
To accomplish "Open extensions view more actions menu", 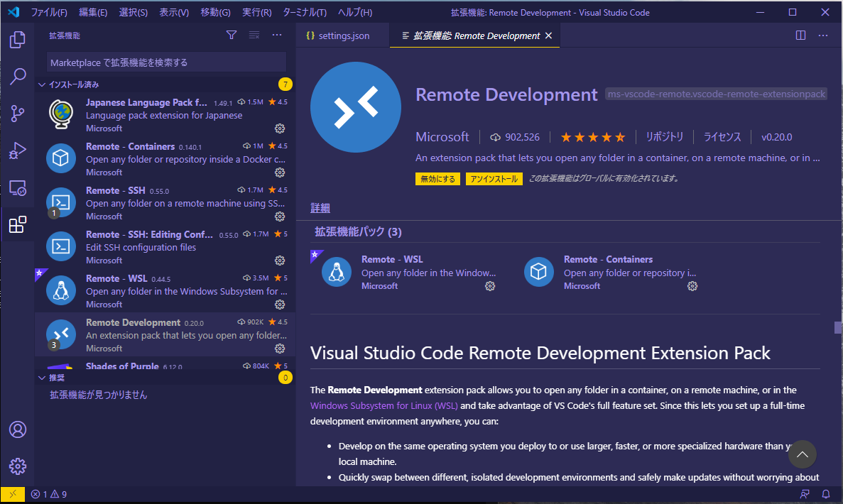I will [277, 35].
